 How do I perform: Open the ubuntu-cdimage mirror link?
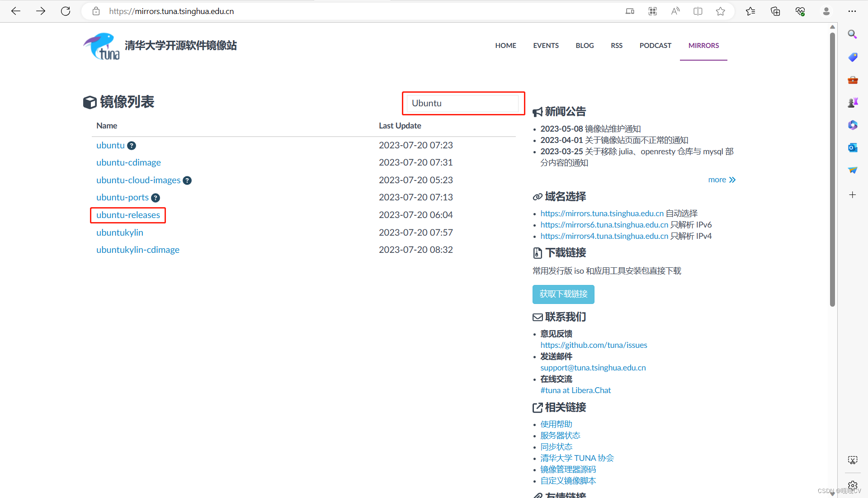point(128,162)
